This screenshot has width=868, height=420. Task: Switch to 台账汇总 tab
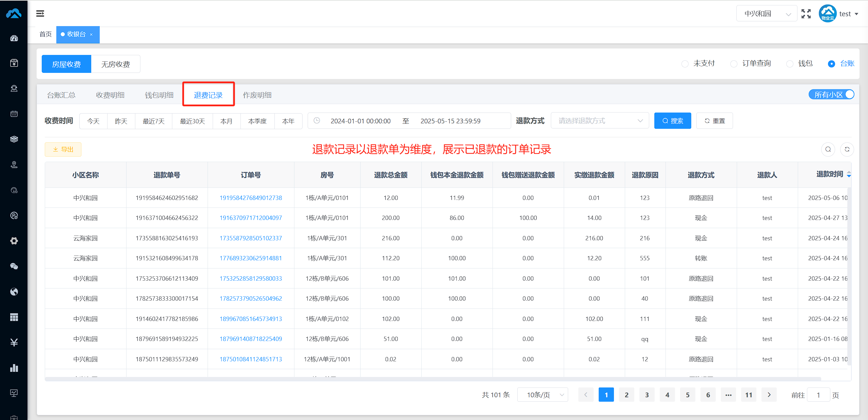click(x=61, y=95)
